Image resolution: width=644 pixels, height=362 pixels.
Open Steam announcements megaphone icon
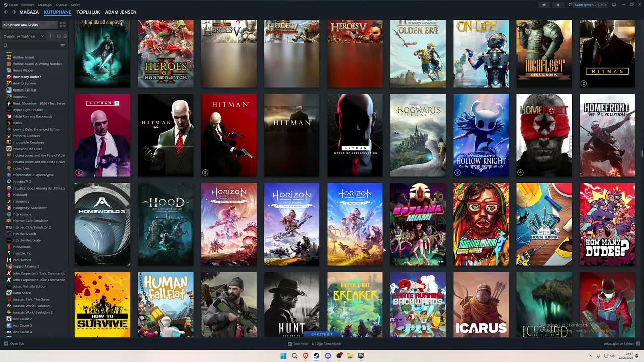click(544, 5)
